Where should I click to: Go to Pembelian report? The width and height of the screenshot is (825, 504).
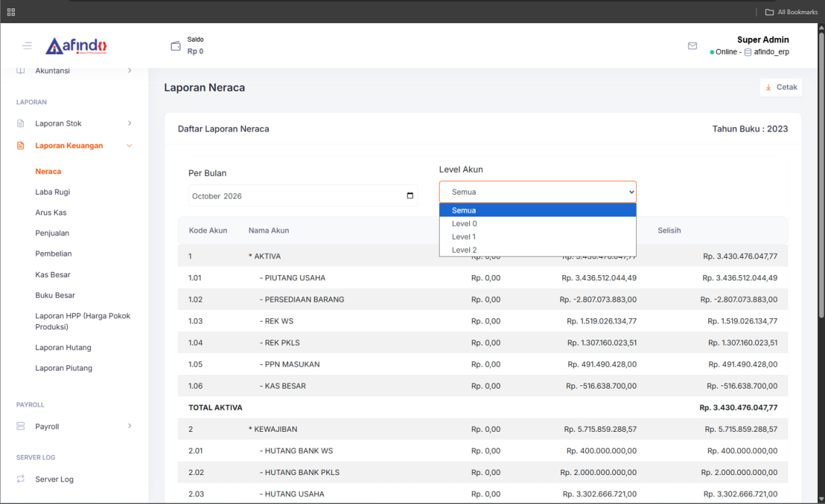53,254
